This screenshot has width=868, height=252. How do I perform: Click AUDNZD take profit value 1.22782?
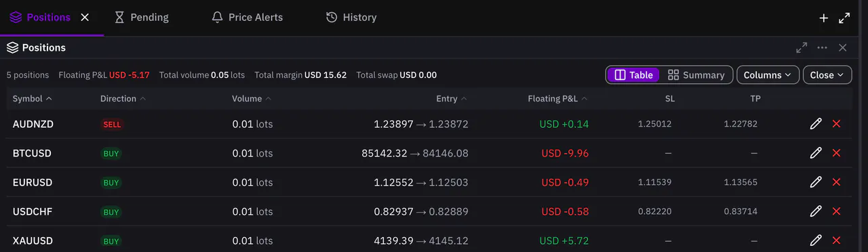tap(741, 124)
